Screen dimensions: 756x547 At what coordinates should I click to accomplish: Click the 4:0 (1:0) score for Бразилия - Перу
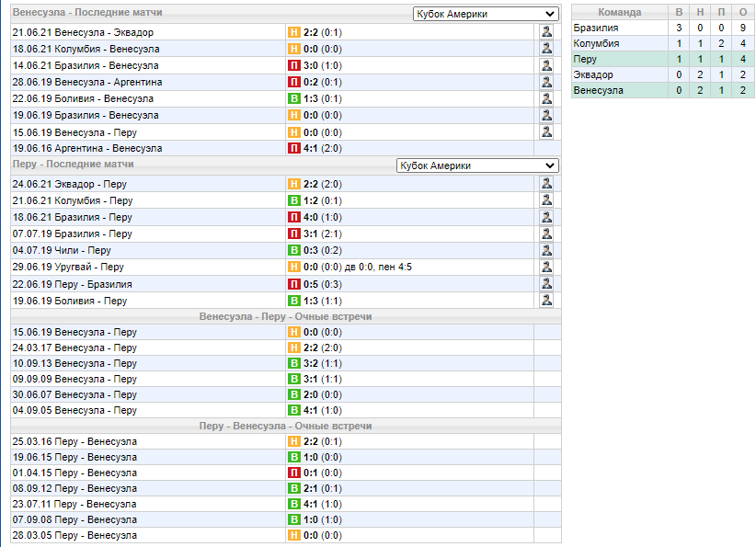[323, 217]
